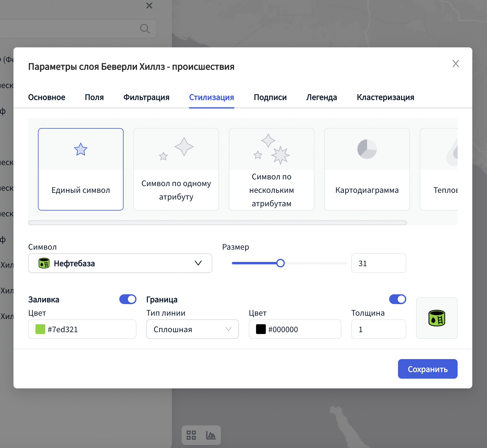Click the Сохранить button
The height and width of the screenshot is (448, 487).
(427, 369)
